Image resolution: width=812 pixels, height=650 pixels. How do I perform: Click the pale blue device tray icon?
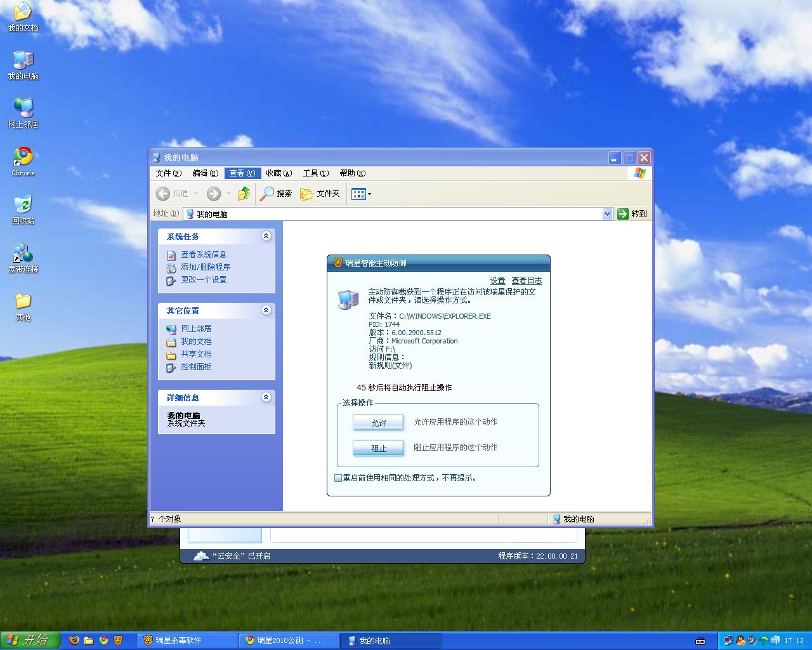tap(775, 640)
